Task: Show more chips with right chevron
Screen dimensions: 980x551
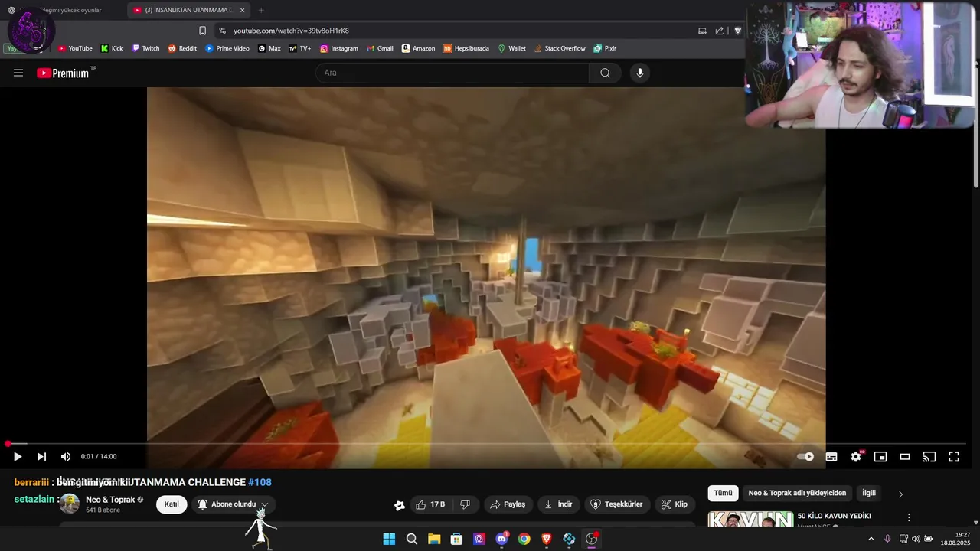Action: coord(900,494)
